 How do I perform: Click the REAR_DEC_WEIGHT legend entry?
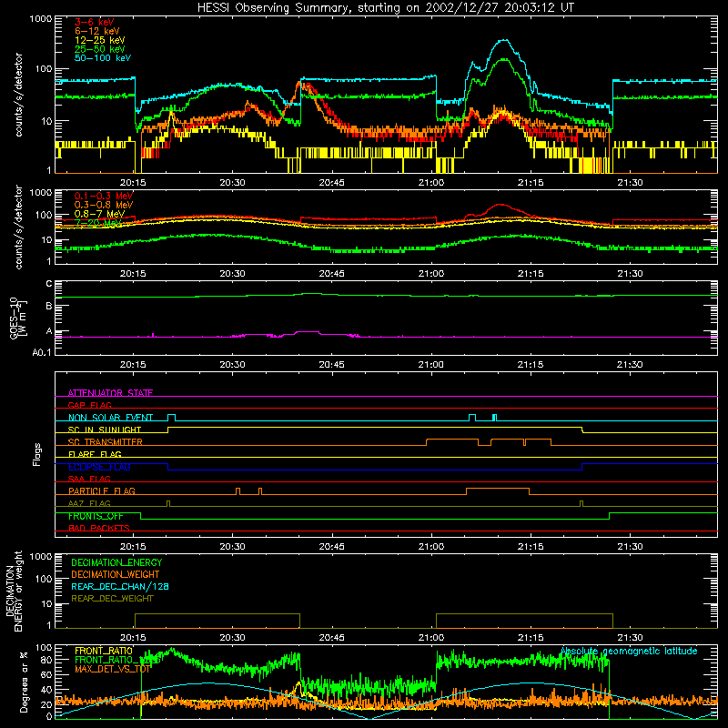coord(112,599)
